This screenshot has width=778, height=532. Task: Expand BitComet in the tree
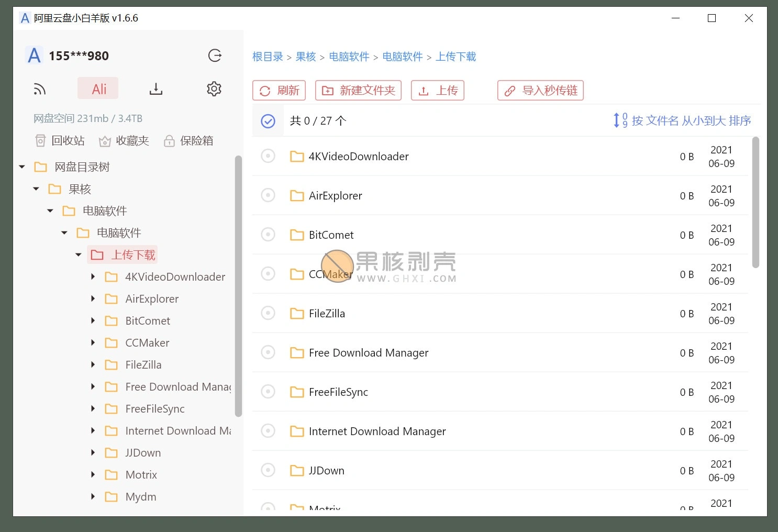(93, 320)
